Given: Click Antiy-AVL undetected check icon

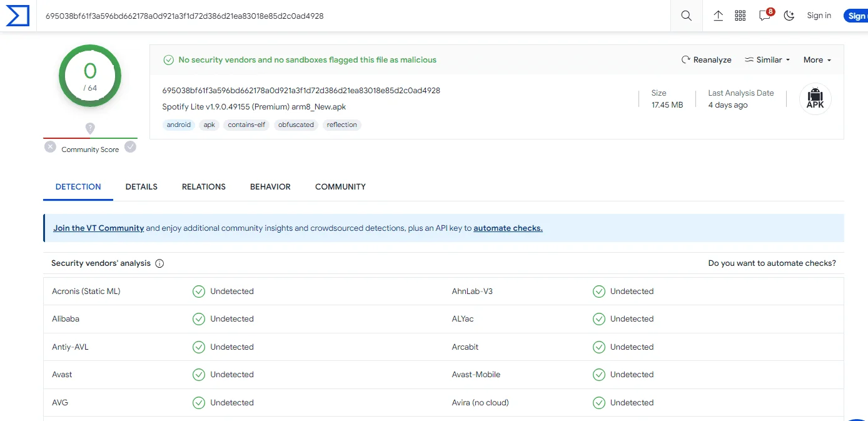Looking at the screenshot, I should coord(199,347).
